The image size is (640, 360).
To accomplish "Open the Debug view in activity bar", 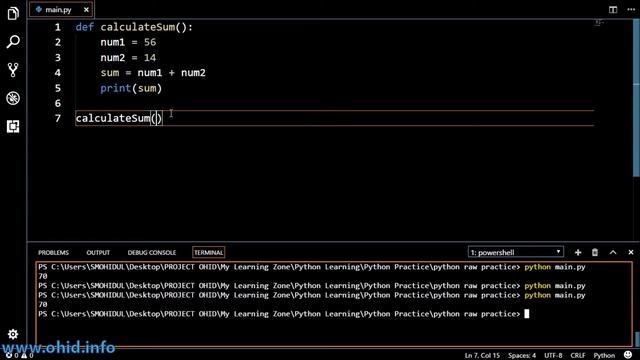I will tap(13, 98).
